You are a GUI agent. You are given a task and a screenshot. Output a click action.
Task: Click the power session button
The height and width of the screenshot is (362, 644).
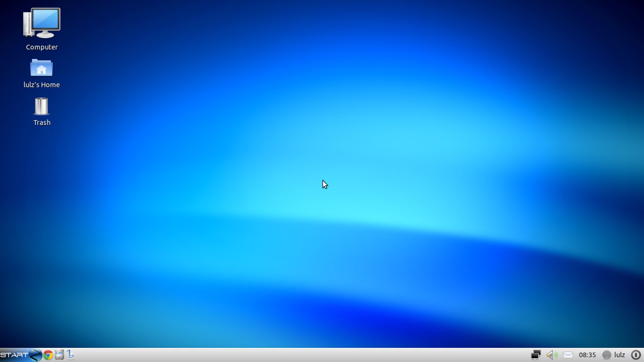coord(636,355)
